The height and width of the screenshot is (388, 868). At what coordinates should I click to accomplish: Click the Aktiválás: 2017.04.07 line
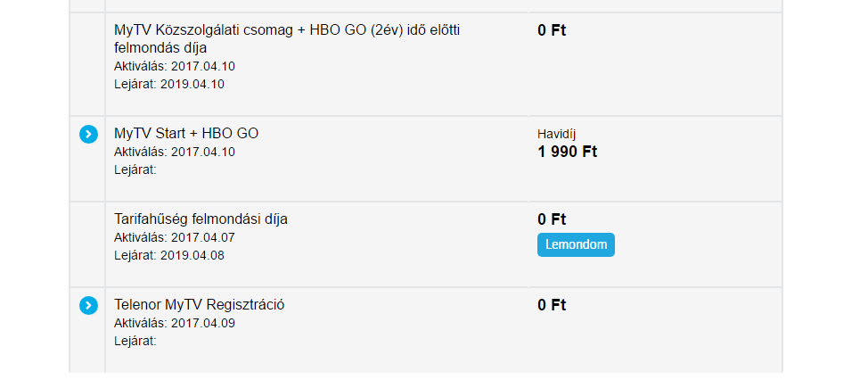(175, 237)
